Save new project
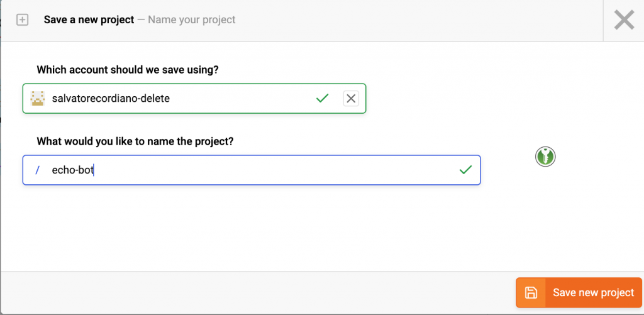Image resolution: width=644 pixels, height=315 pixels. pos(579,292)
